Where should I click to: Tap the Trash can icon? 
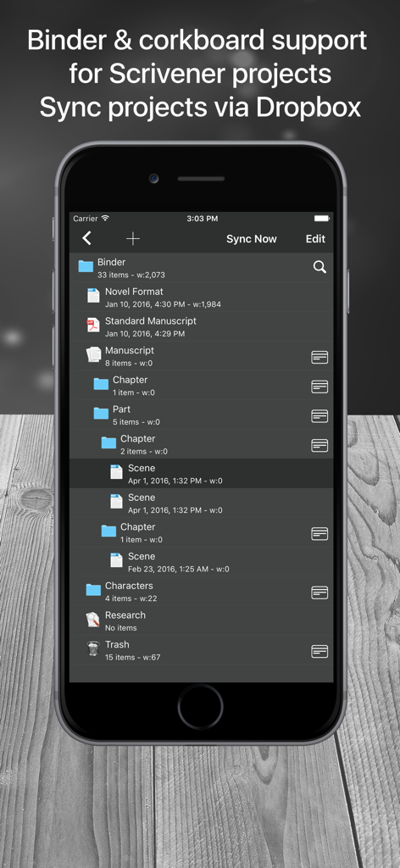coord(93,648)
